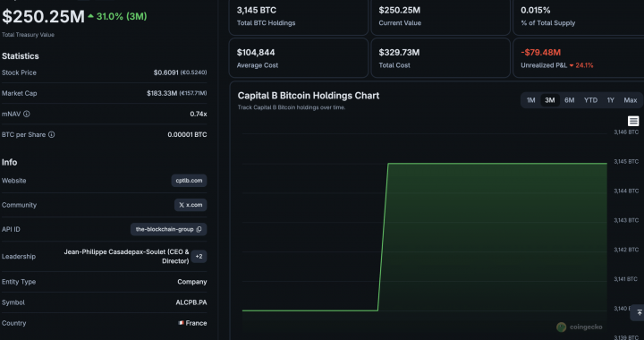Select the 6M chart range
The image size is (644, 340).
[569, 100]
